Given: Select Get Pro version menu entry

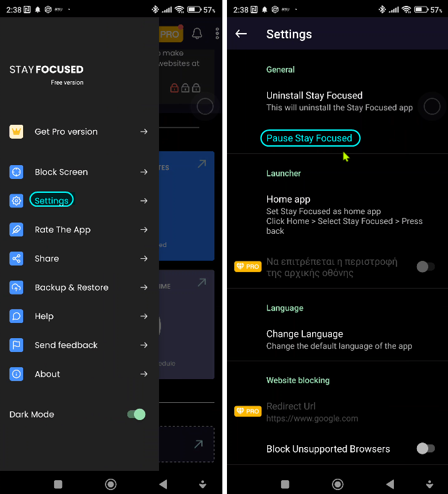Looking at the screenshot, I should click(x=79, y=131).
